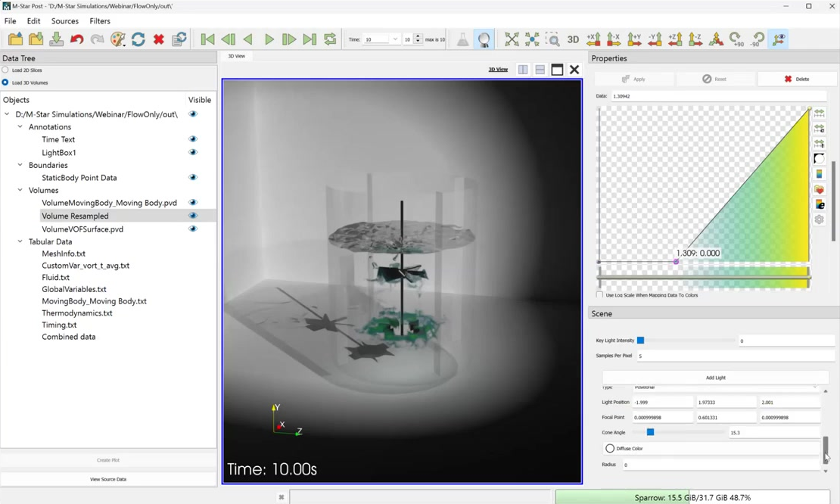Open the palette icon dropdown arrow

click(124, 45)
